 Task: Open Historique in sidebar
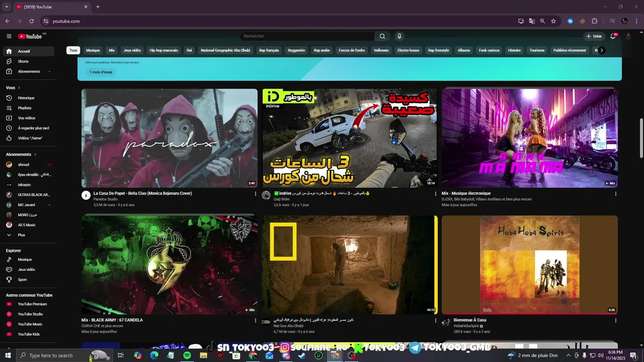click(29, 98)
